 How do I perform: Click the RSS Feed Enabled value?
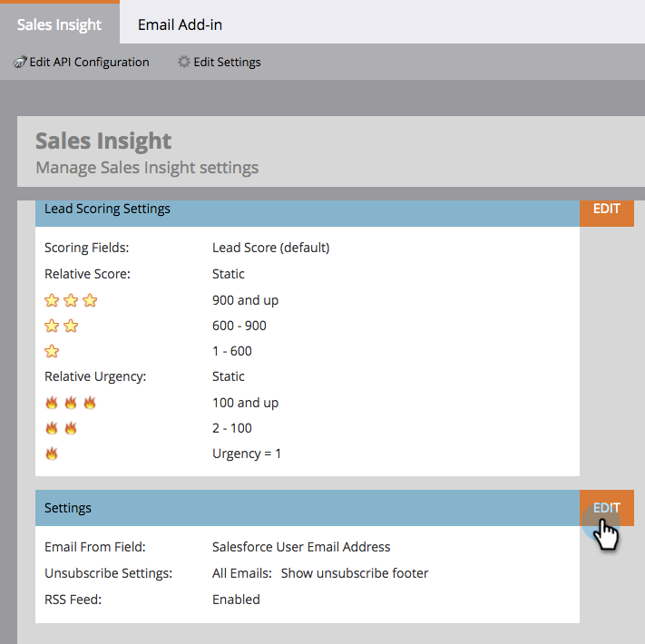(236, 600)
